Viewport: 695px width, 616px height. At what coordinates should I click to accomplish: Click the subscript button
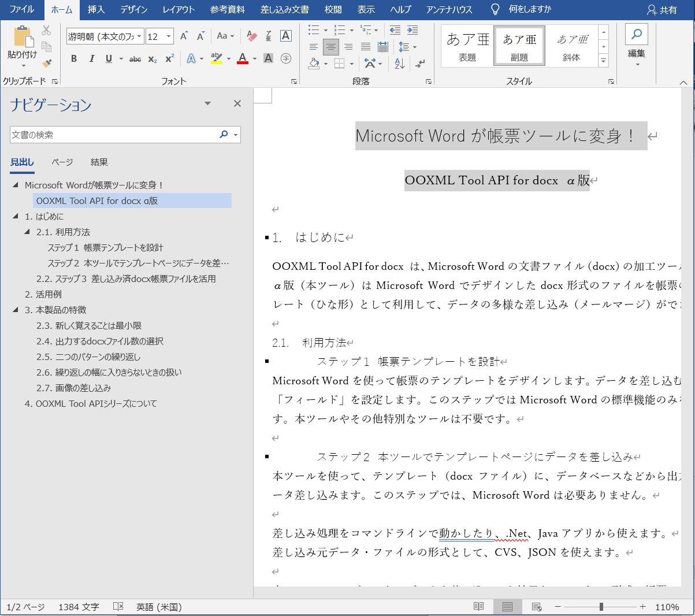153,59
